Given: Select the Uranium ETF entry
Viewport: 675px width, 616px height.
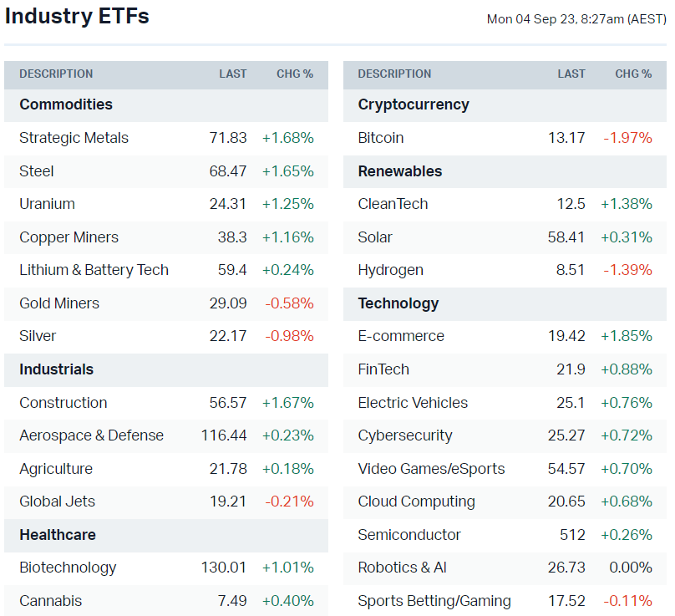Looking at the screenshot, I should [47, 204].
